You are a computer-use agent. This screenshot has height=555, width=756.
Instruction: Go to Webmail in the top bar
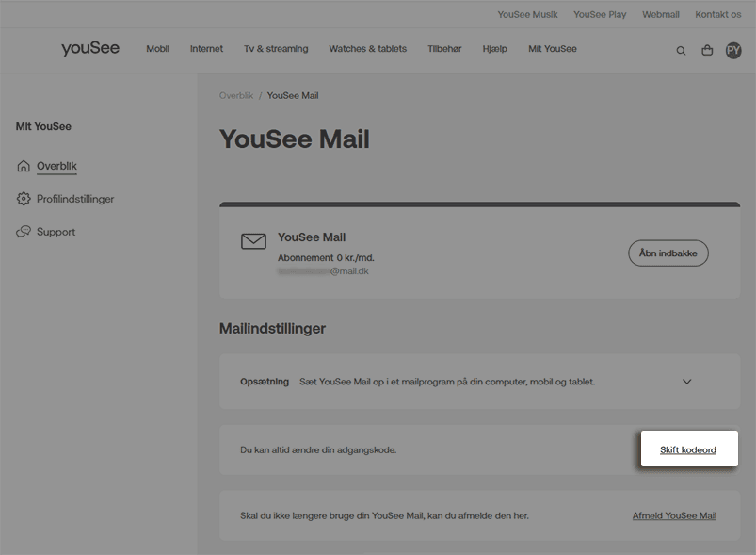pyautogui.click(x=660, y=14)
